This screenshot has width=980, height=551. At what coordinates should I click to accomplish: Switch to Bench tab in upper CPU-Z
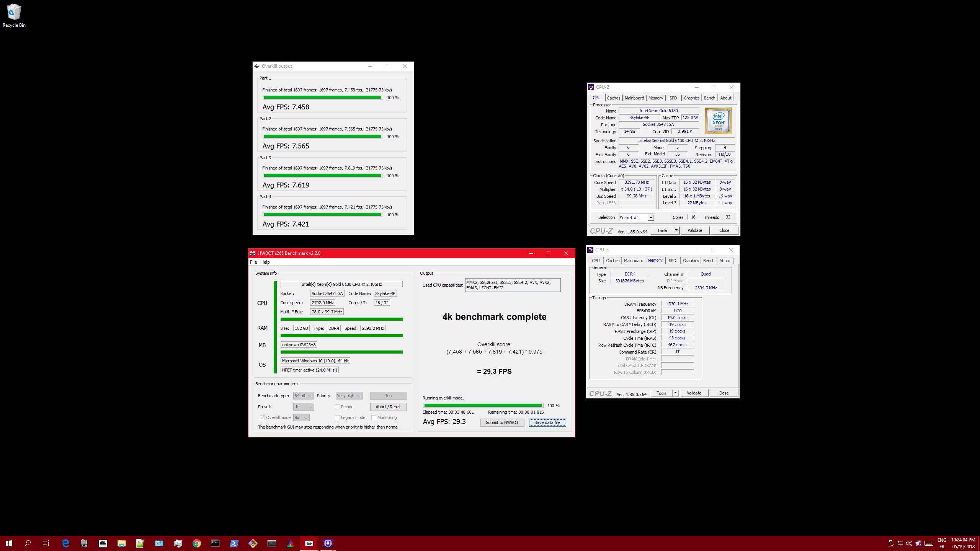point(709,98)
